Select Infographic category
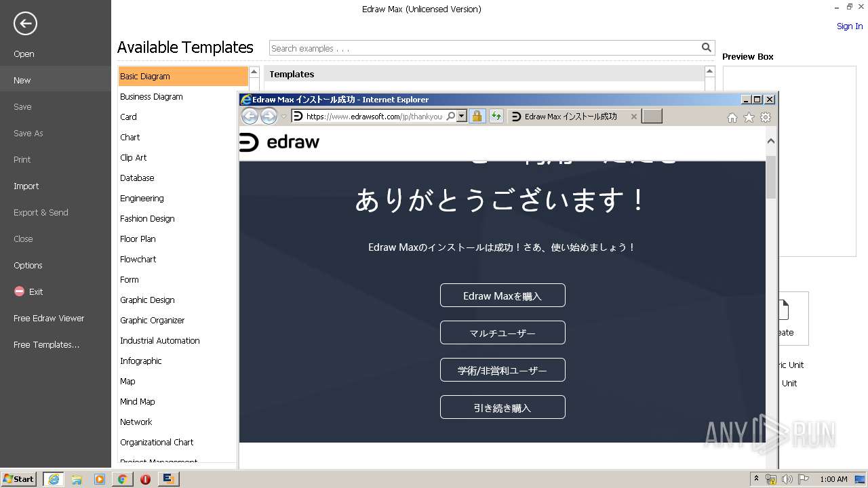Image resolution: width=868 pixels, height=488 pixels. (140, 361)
